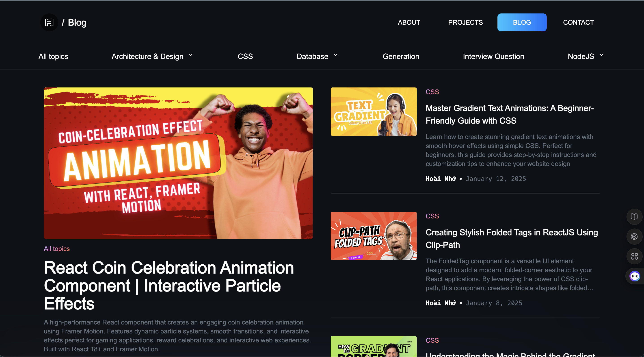Expand the NodeJS topic chevron
Screen dimensions: 644x357
click(x=601, y=55)
